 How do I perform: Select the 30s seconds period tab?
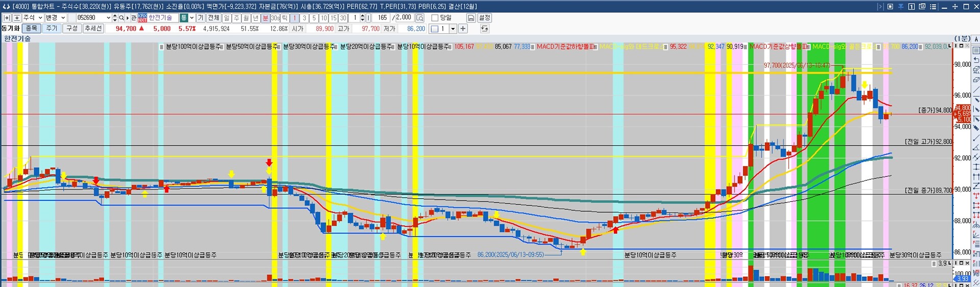(275, 18)
